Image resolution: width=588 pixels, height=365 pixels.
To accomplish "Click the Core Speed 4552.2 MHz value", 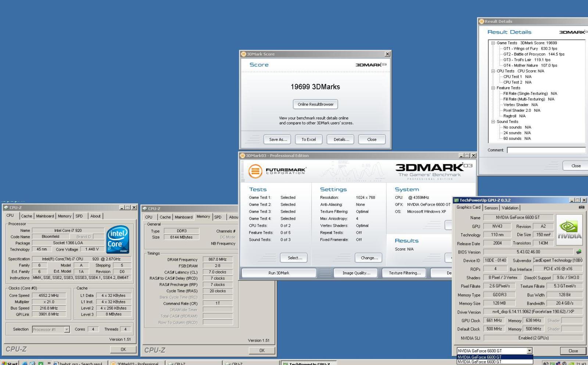I will coord(49,295).
